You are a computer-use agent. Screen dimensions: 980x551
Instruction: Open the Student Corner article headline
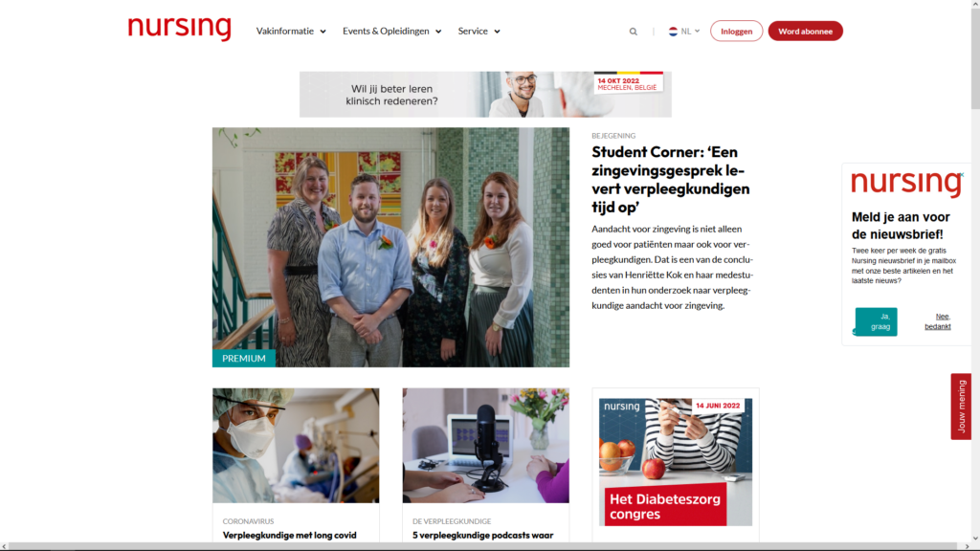[671, 179]
